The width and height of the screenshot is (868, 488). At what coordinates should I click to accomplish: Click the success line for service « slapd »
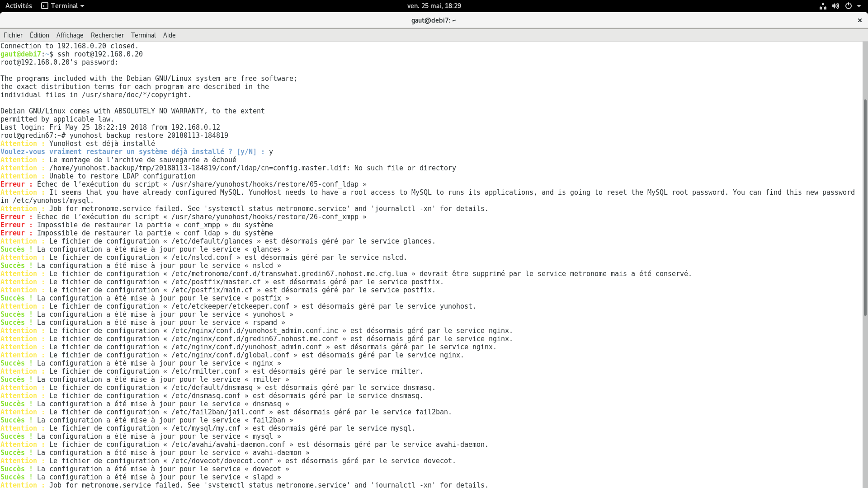(141, 477)
